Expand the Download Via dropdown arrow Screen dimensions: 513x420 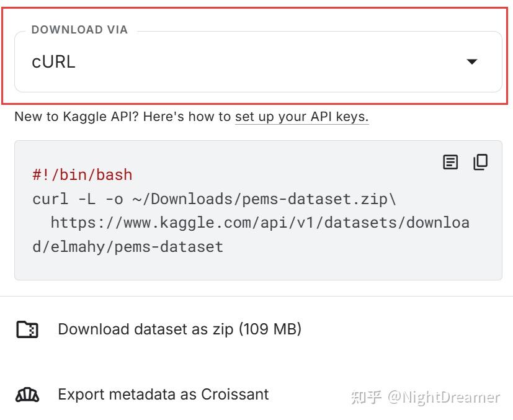point(472,61)
